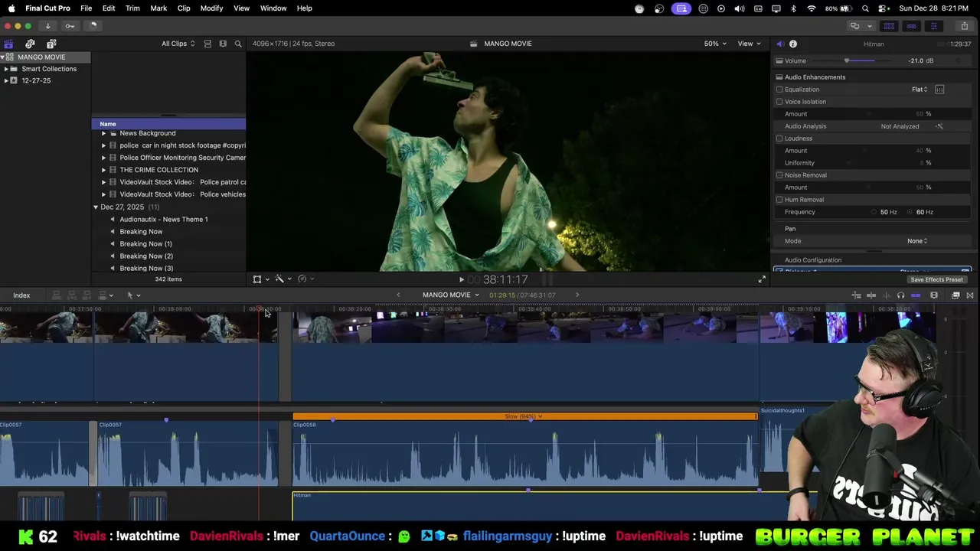The image size is (980, 551).
Task: Open the Info inspector tab
Action: pos(793,44)
